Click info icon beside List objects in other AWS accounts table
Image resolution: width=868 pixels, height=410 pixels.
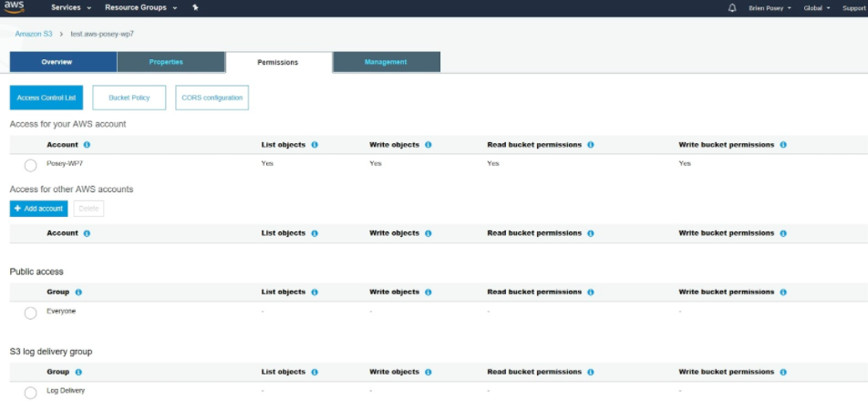pos(315,233)
